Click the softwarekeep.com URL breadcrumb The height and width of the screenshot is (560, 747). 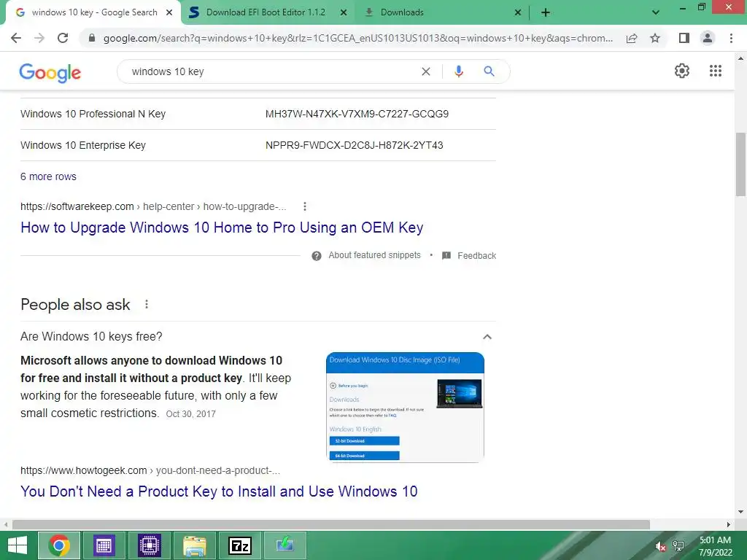click(x=153, y=206)
